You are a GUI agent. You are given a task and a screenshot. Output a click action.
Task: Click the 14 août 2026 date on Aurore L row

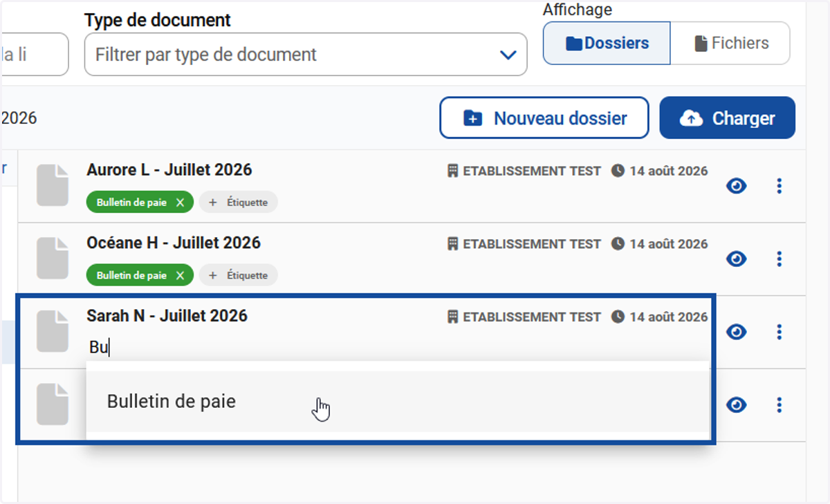pos(660,171)
